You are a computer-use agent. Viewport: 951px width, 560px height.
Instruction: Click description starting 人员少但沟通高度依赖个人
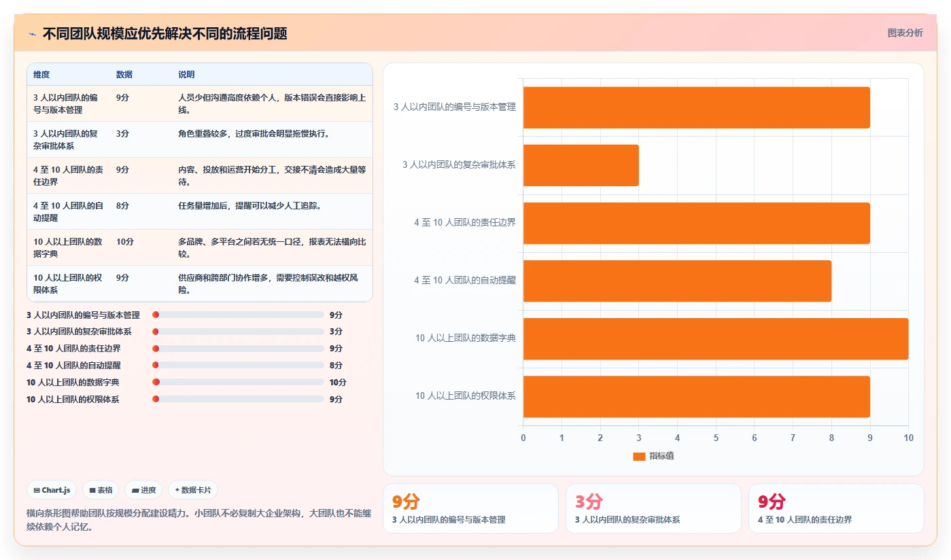(x=272, y=103)
